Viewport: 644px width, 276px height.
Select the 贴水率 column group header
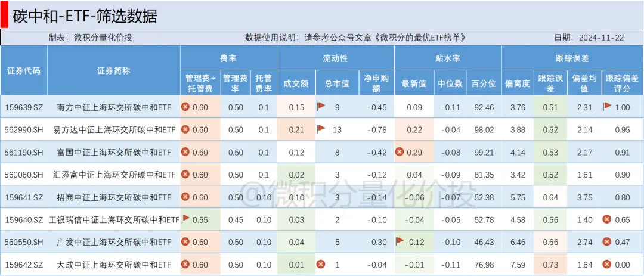point(447,58)
